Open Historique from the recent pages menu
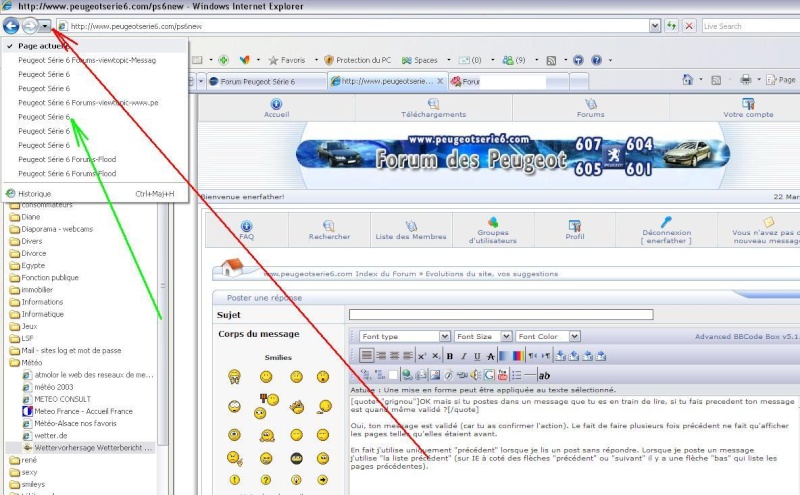Image resolution: width=800 pixels, height=495 pixels. coord(35,194)
